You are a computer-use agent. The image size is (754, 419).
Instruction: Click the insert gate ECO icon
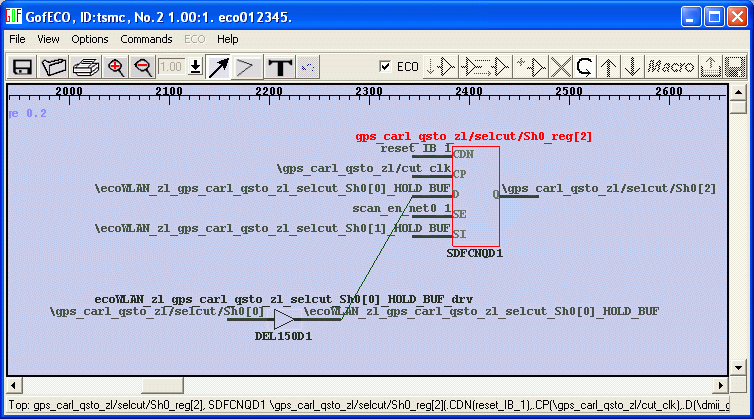[441, 67]
